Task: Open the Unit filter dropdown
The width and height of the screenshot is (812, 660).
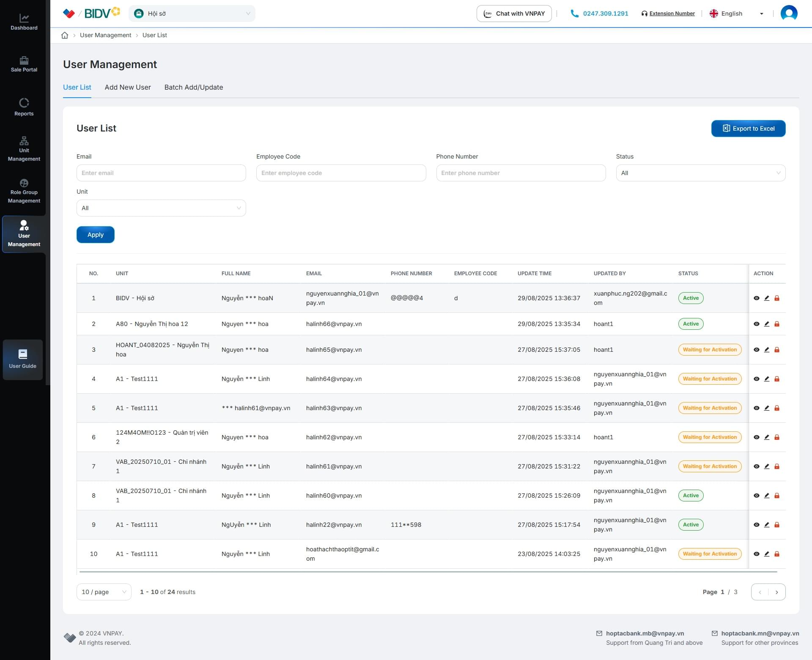Action: click(x=161, y=208)
